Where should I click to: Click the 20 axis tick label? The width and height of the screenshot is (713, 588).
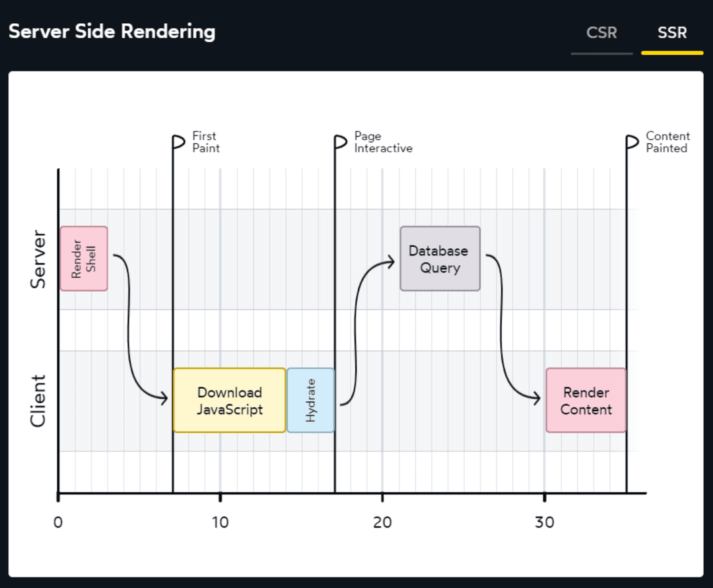coord(382,523)
